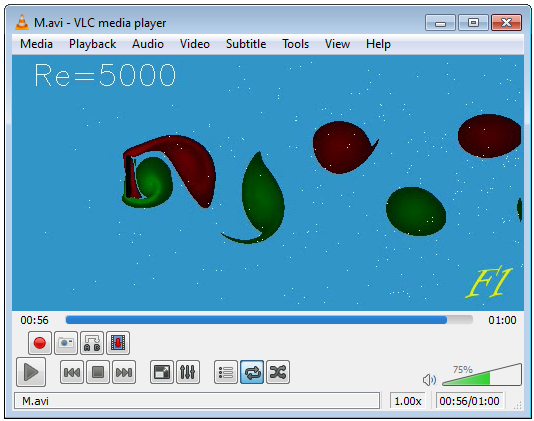Click the frame-by-frame button
This screenshot has width=534, height=421.
pyautogui.click(x=118, y=343)
